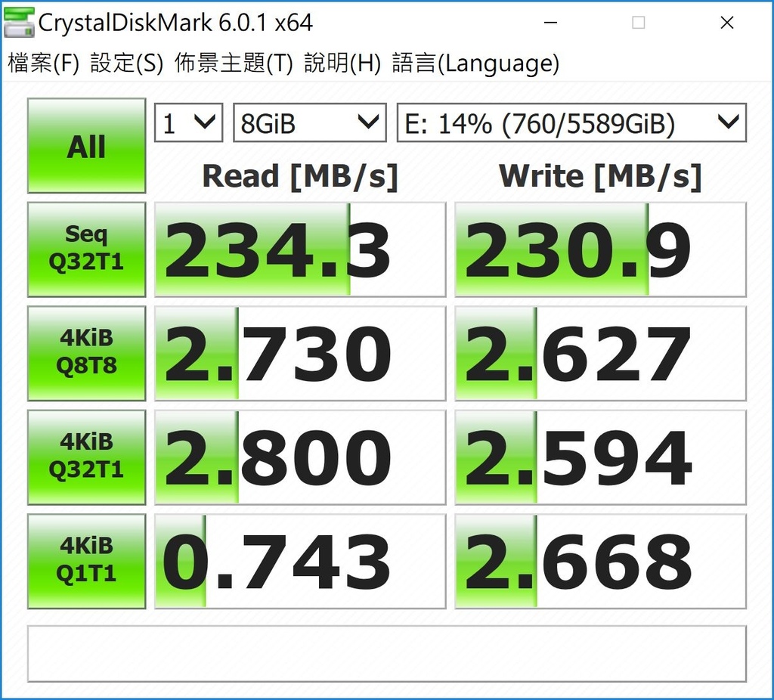Click the empty comment field at the bottom
This screenshot has width=774, height=700.
(387, 654)
